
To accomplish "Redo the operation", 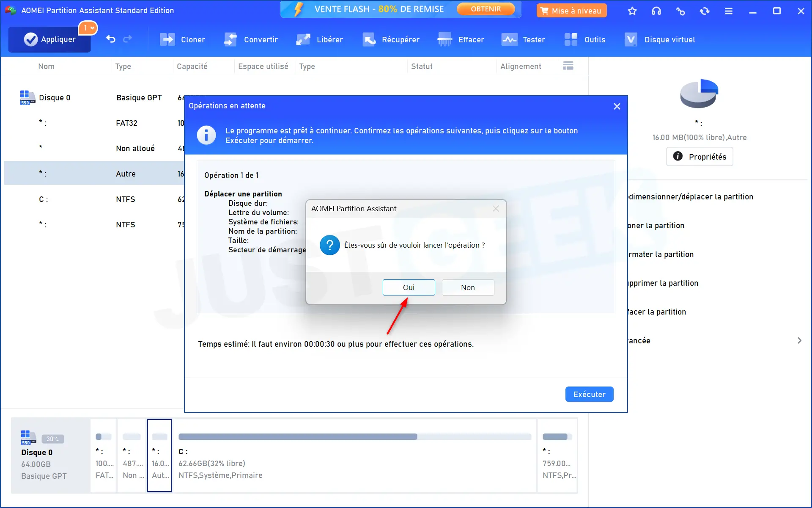I will point(127,39).
